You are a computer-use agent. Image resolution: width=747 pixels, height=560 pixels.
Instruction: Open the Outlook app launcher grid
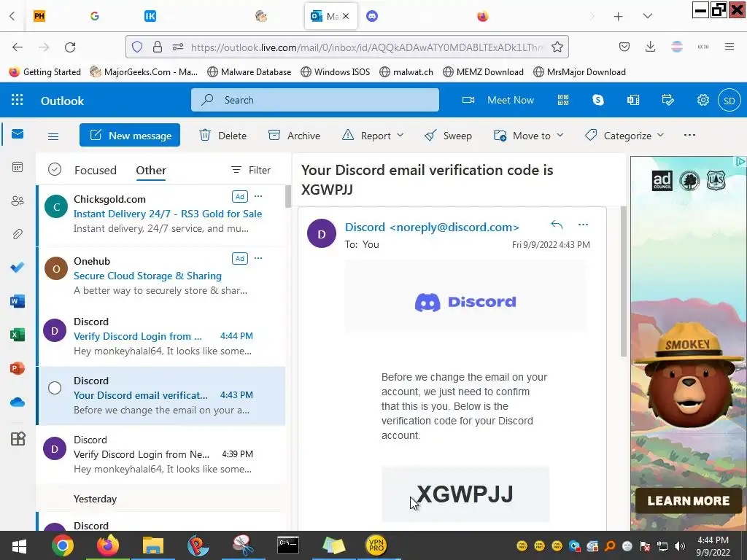(18, 100)
